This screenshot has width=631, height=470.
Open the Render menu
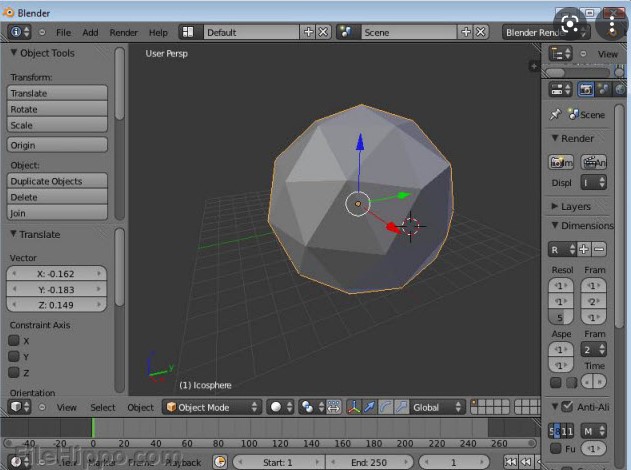[124, 32]
